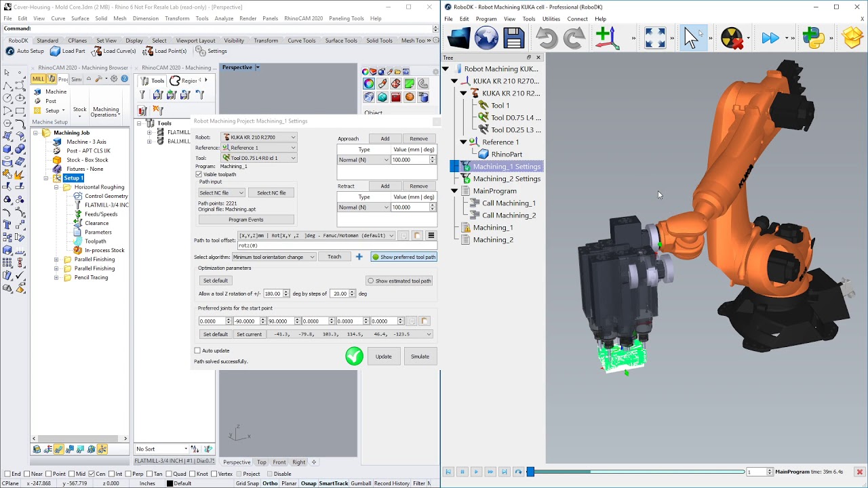Click RhinoCAM Auto Setup icon
The height and width of the screenshot is (488, 868).
point(25,51)
